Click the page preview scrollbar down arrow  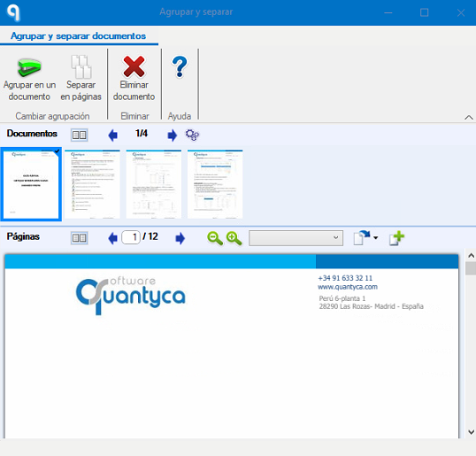click(x=471, y=432)
